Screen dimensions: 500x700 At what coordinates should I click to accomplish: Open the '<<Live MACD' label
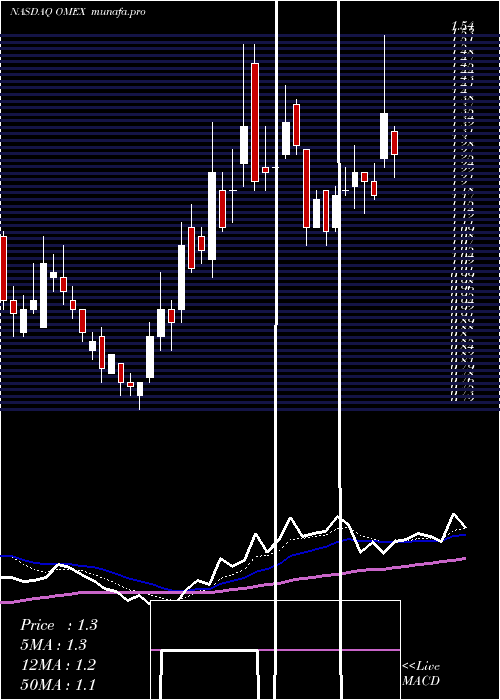click(x=421, y=673)
